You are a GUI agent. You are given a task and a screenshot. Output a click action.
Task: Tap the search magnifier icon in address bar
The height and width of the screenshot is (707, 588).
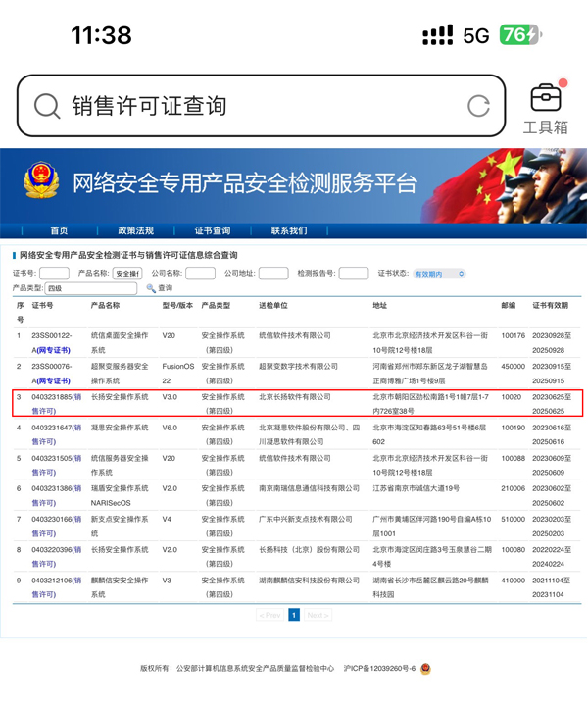coord(47,106)
